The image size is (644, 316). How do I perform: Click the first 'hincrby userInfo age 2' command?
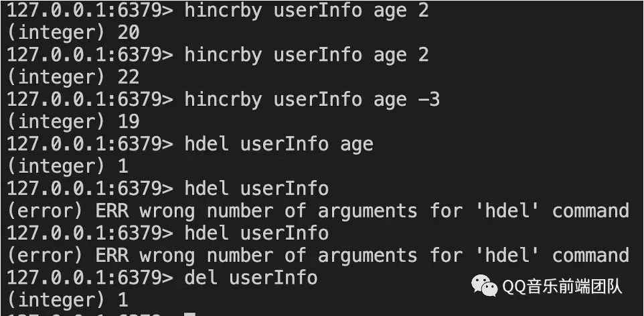tap(307, 11)
